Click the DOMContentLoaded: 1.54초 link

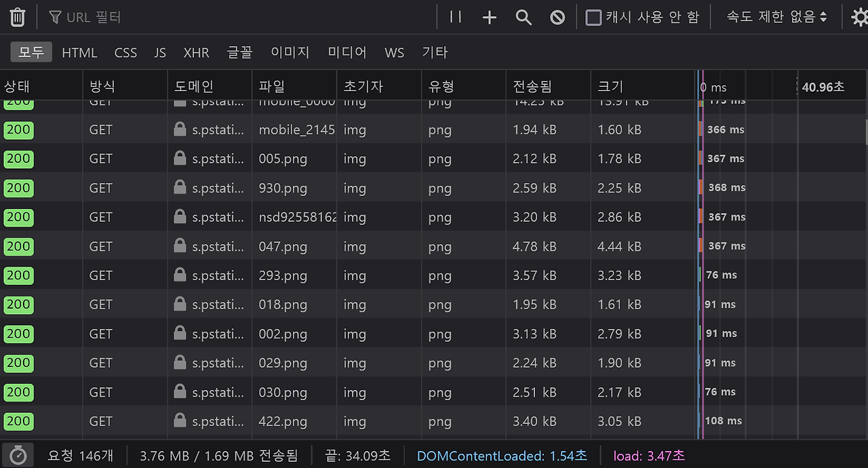coord(502,455)
